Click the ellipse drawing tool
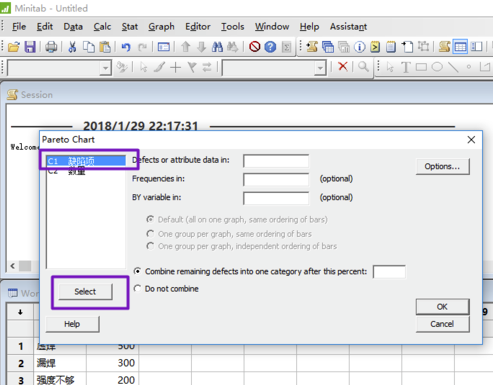Viewport: 493px width, 385px height. [437, 67]
